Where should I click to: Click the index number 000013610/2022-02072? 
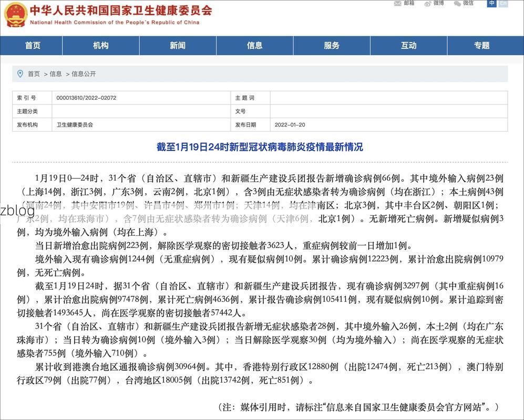point(86,98)
